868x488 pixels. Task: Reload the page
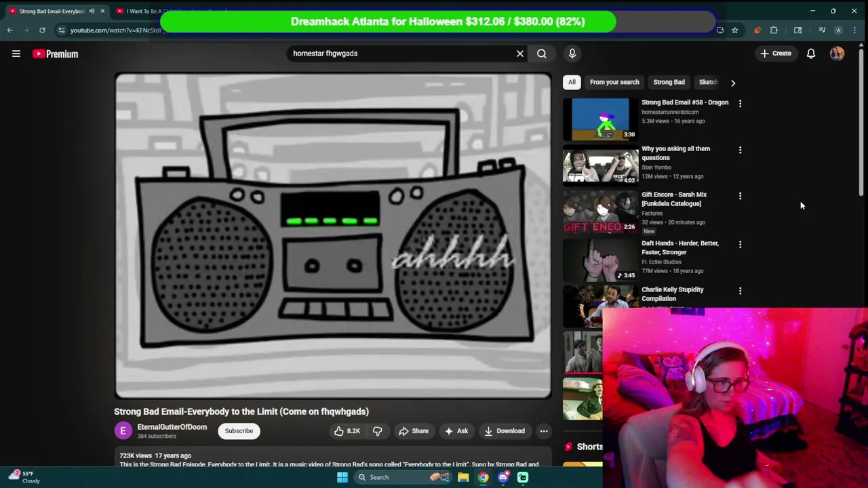click(x=42, y=30)
